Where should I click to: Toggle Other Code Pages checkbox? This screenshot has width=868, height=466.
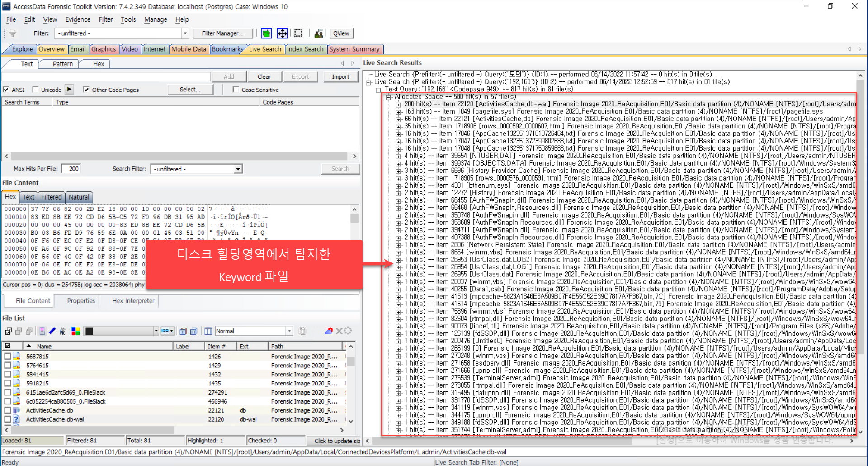coord(86,90)
